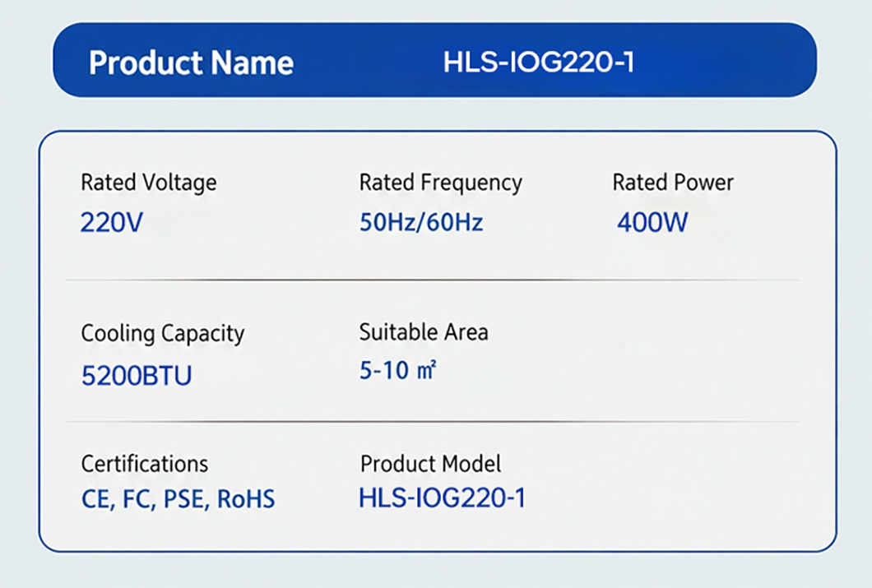Click the divider line below Rated Voltage row
Image resolution: width=872 pixels, height=588 pixels.
click(433, 280)
